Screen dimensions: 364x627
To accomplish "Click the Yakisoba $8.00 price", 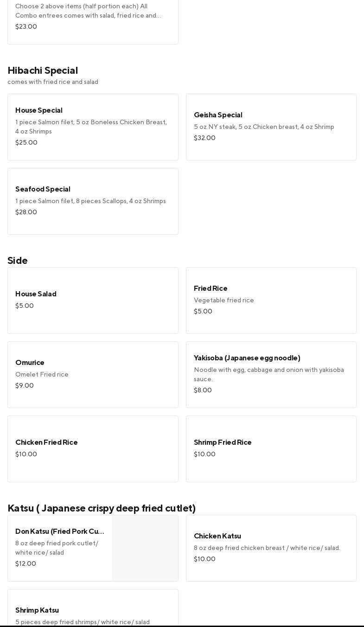I will [x=203, y=390].
